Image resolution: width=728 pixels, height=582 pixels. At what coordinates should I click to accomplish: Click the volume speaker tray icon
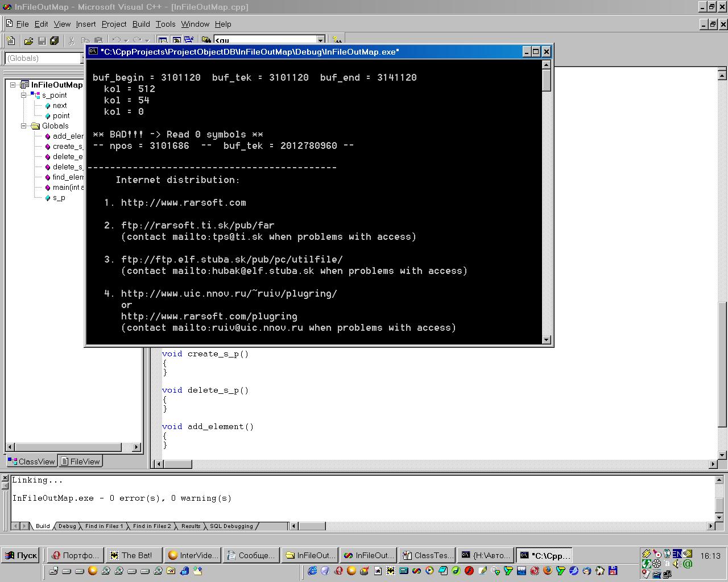677,564
